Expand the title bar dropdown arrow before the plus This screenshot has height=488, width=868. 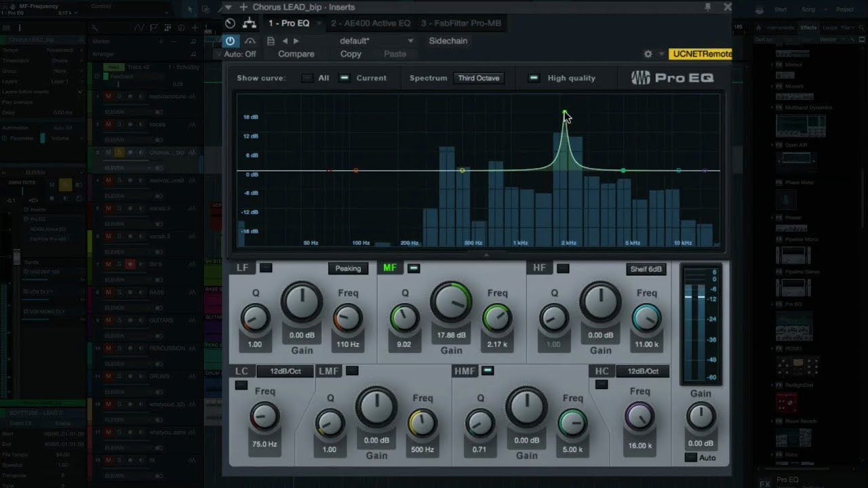pyautogui.click(x=228, y=7)
